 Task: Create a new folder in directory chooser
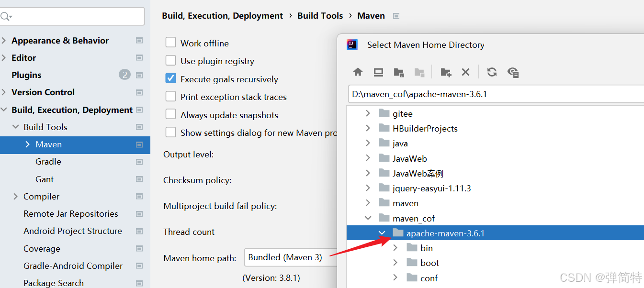coord(446,72)
